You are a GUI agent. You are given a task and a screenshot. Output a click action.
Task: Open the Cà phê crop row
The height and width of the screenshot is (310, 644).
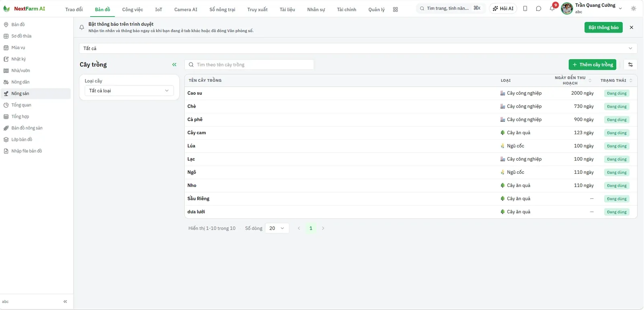(411, 120)
